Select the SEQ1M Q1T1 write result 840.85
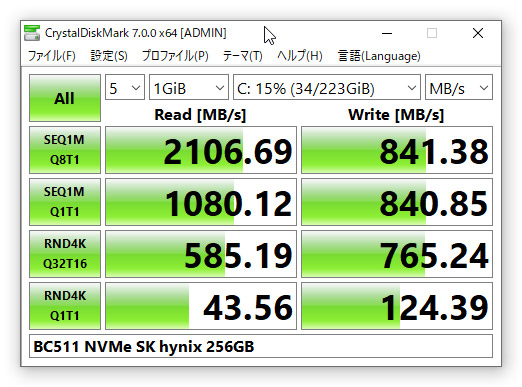This screenshot has height=387, width=522. tap(397, 202)
